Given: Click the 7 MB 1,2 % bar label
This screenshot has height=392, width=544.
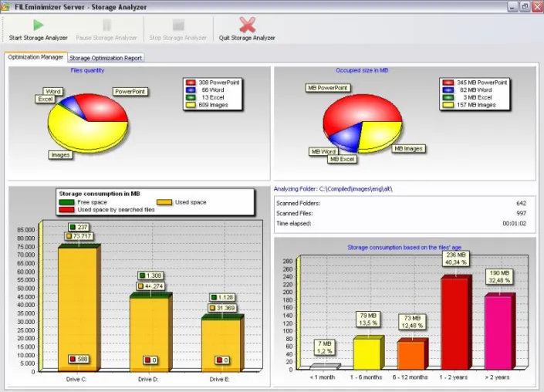Looking at the screenshot, I should 325,347.
